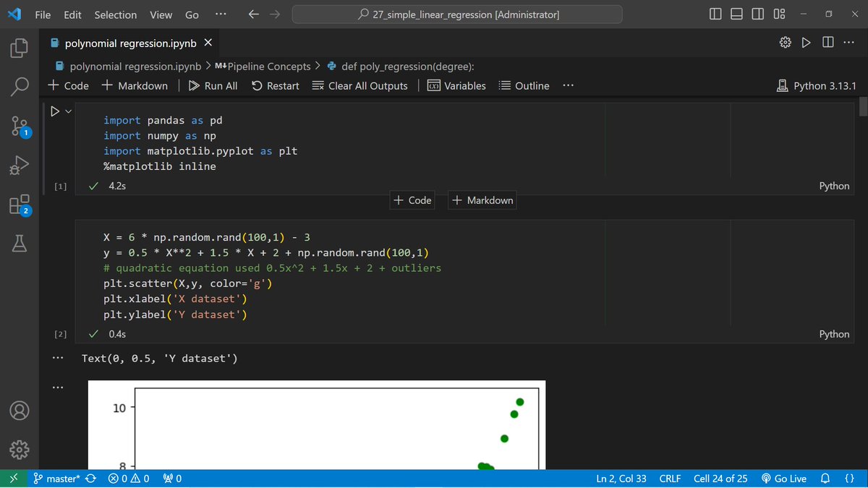
Task: Open the Testing flask view
Action: [19, 244]
